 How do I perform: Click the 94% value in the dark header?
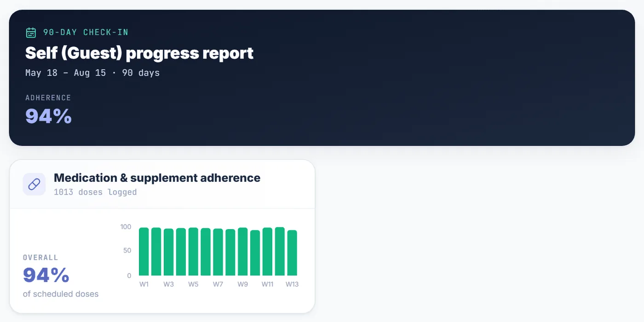[48, 115]
